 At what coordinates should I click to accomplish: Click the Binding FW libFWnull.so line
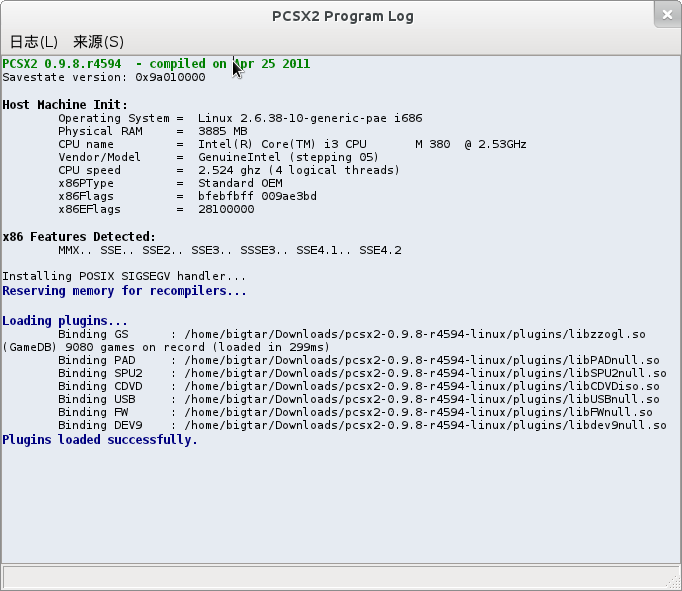(355, 412)
